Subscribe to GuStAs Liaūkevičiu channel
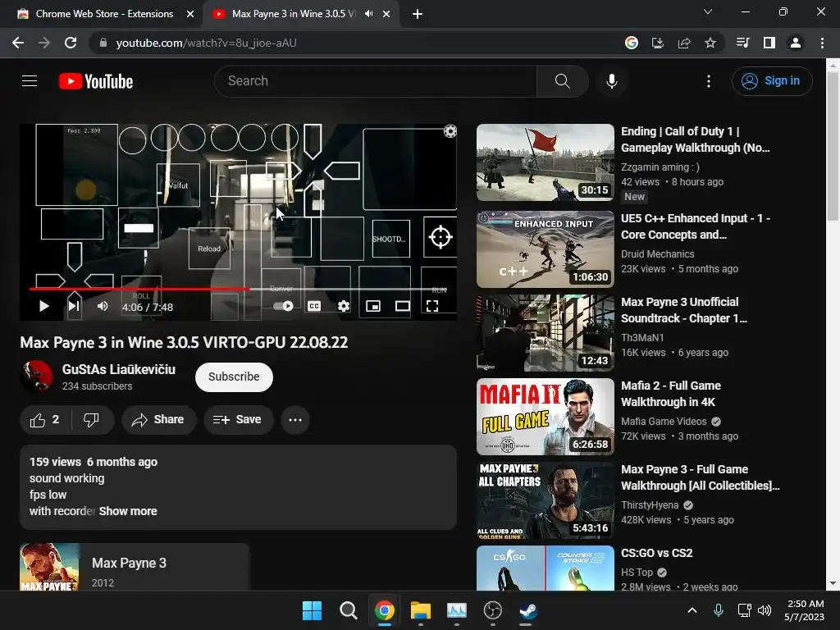 click(234, 377)
